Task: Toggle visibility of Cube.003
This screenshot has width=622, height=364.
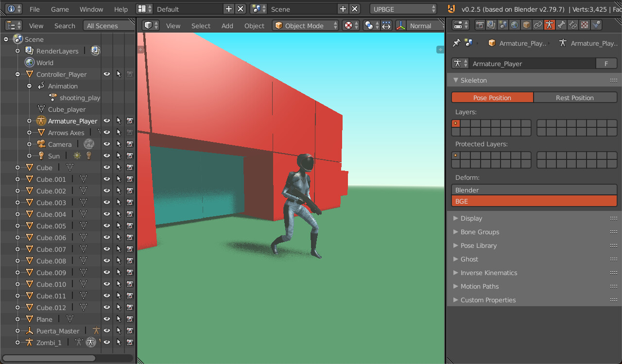Action: (x=107, y=202)
